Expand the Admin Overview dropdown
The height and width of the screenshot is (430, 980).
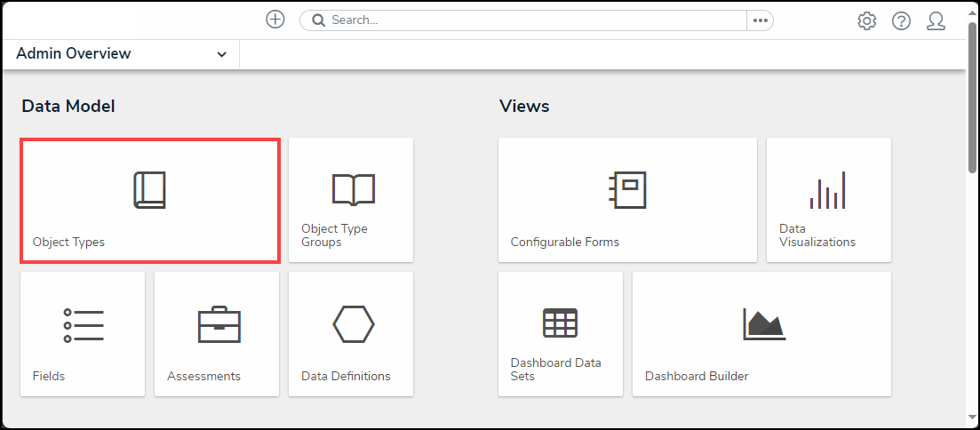click(221, 54)
